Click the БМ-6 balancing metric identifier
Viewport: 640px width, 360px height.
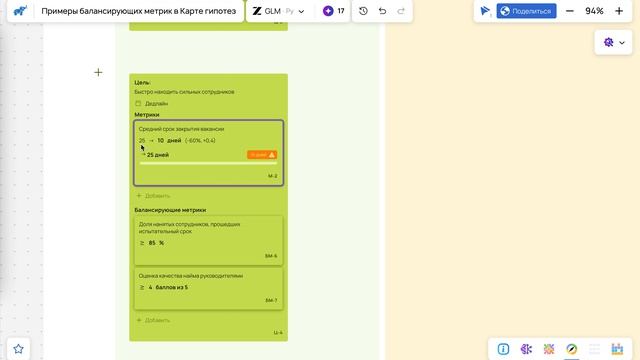click(271, 256)
